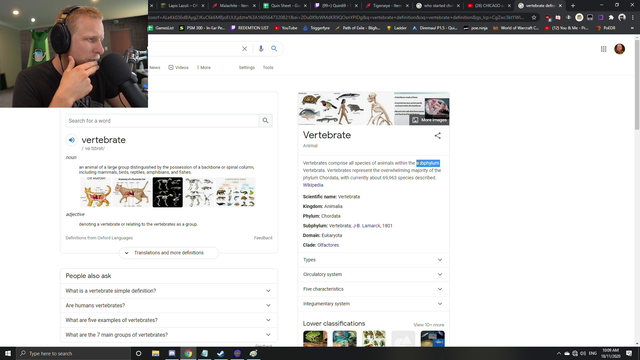
Task: Open search Settings
Action: [x=247, y=68]
